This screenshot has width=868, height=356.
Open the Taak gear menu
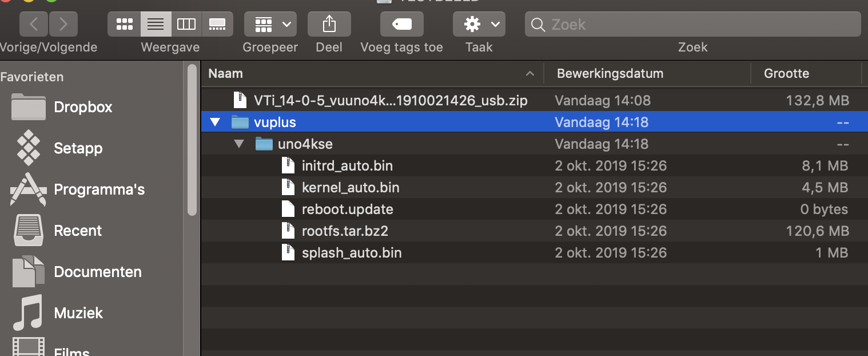479,24
